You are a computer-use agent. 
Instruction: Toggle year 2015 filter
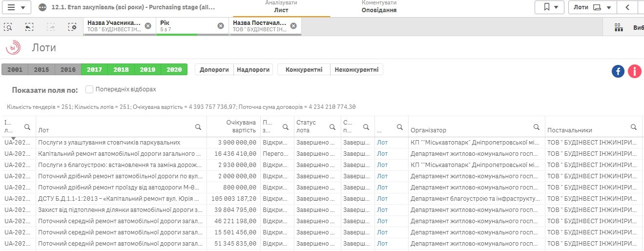[42, 70]
